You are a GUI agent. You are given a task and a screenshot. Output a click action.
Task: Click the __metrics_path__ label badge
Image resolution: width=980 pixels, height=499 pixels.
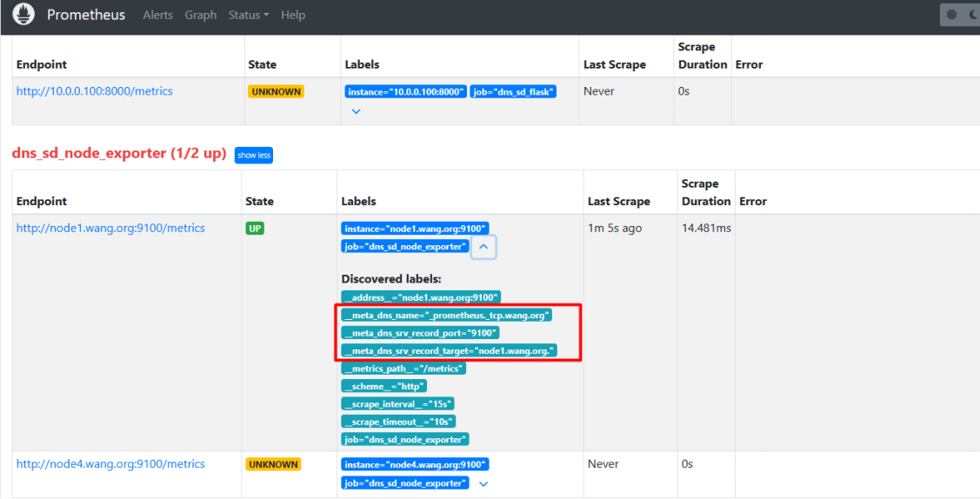(x=403, y=369)
